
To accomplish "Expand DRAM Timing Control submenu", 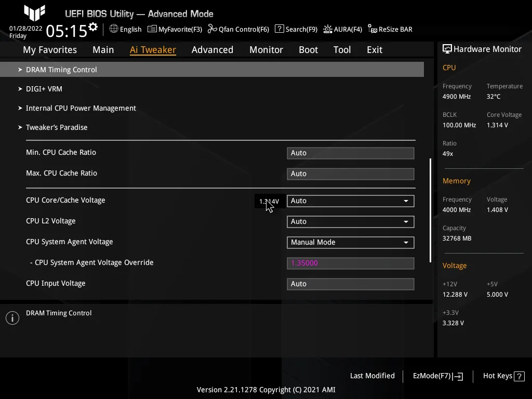I will pyautogui.click(x=212, y=70).
